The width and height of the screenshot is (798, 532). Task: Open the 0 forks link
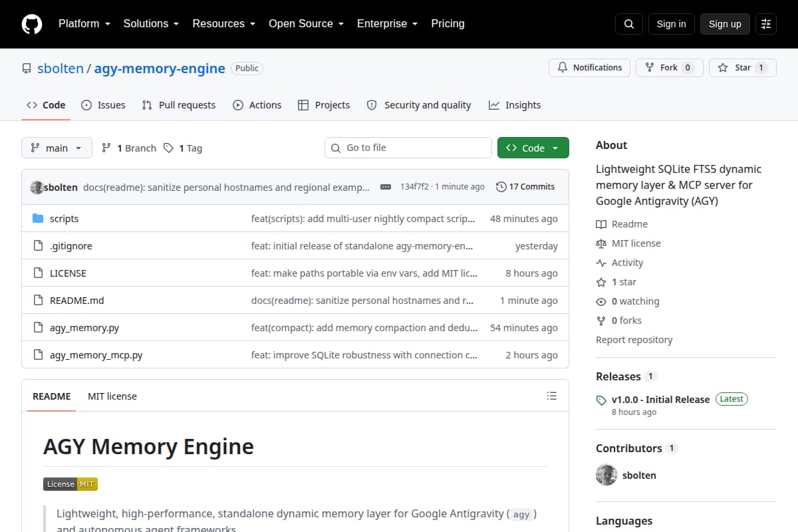point(619,321)
